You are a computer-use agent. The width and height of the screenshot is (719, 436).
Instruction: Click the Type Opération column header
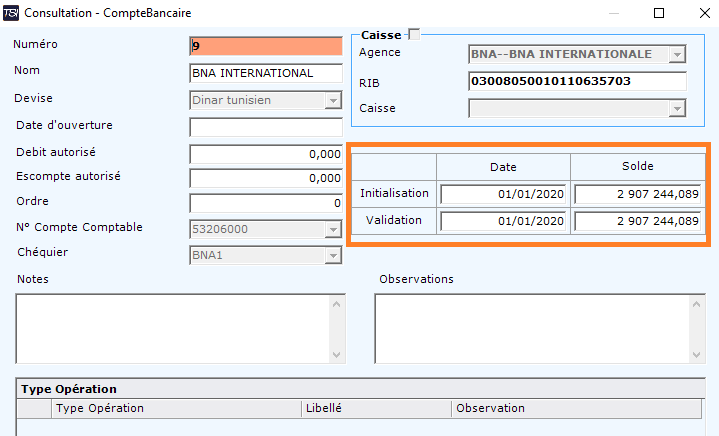[176, 408]
